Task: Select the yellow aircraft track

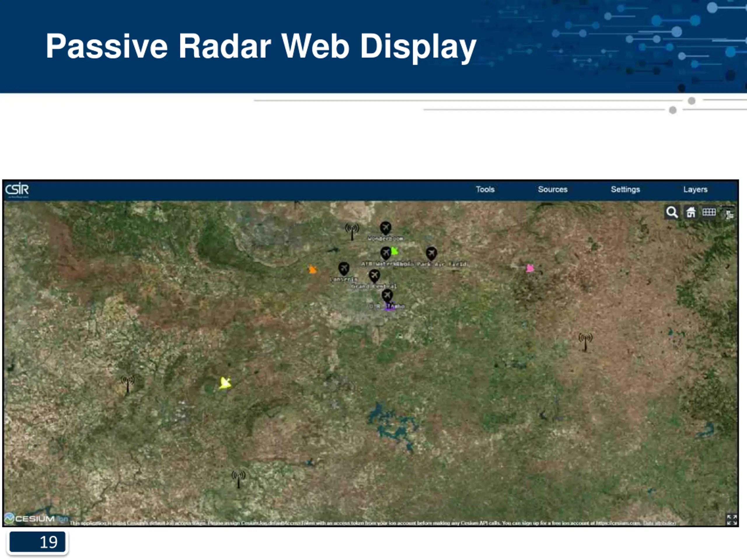Action: click(x=225, y=383)
